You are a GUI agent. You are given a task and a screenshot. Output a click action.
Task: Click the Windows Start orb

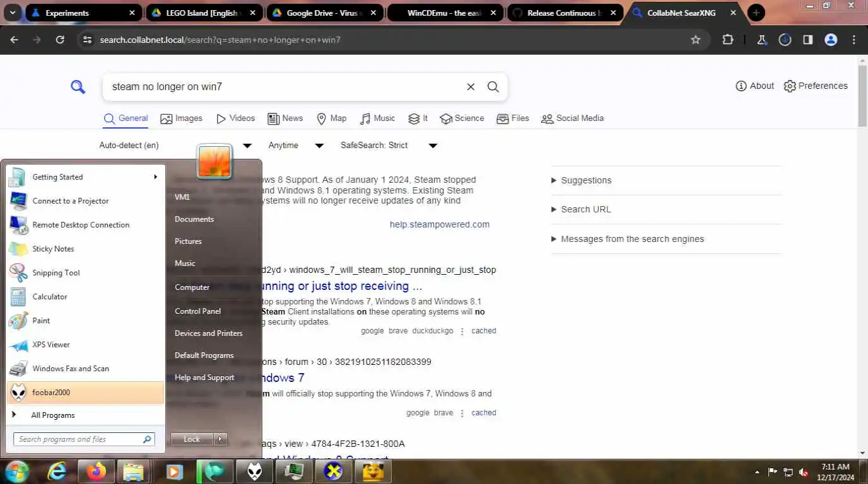17,471
